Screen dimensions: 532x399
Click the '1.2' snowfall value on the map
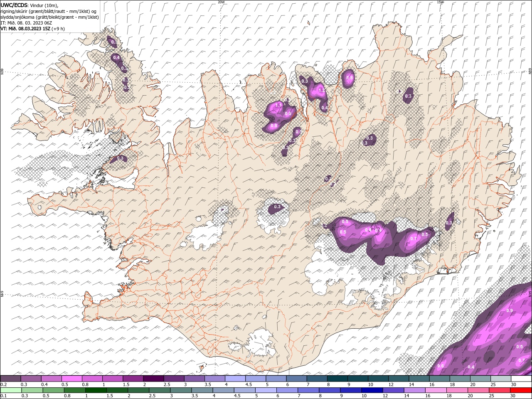(x=321, y=90)
